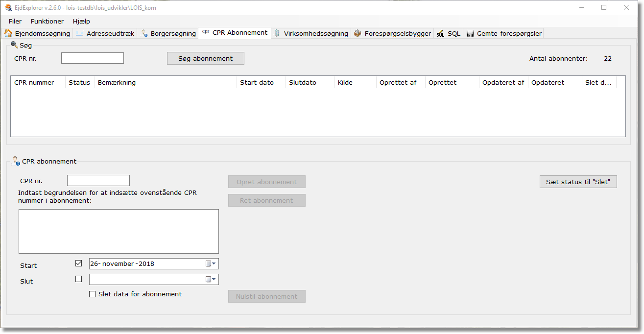Click the floppy disk icon for Gemte forespørgsler
Viewport: 644px width, 334px height.
pos(470,33)
